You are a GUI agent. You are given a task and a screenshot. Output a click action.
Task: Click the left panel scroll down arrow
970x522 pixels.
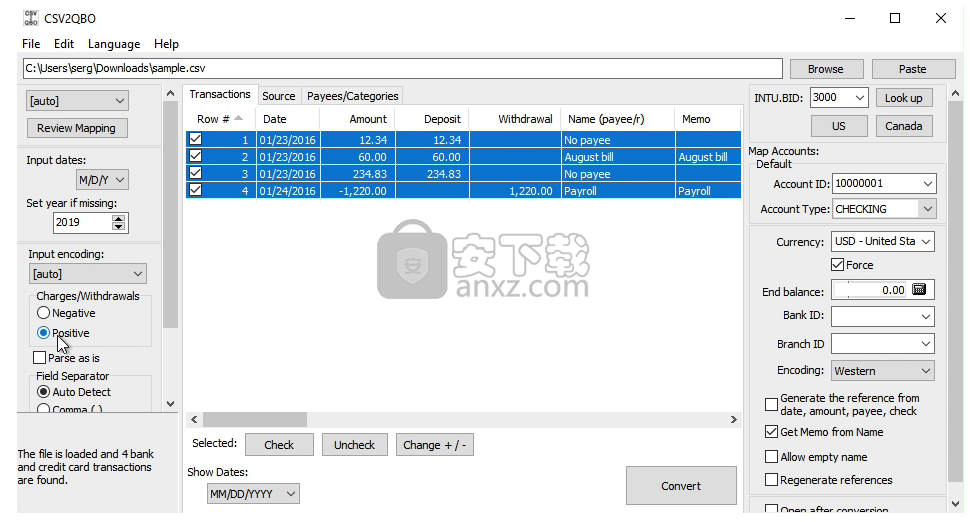point(171,404)
